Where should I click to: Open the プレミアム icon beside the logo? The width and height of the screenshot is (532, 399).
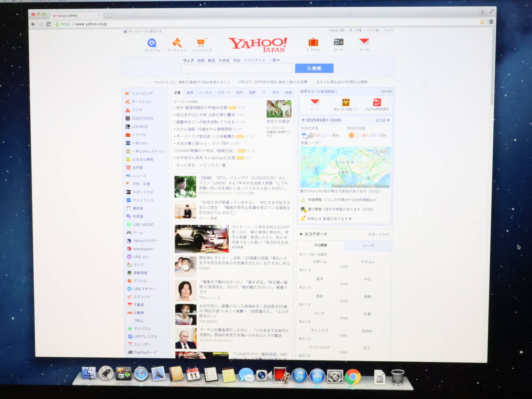click(152, 43)
